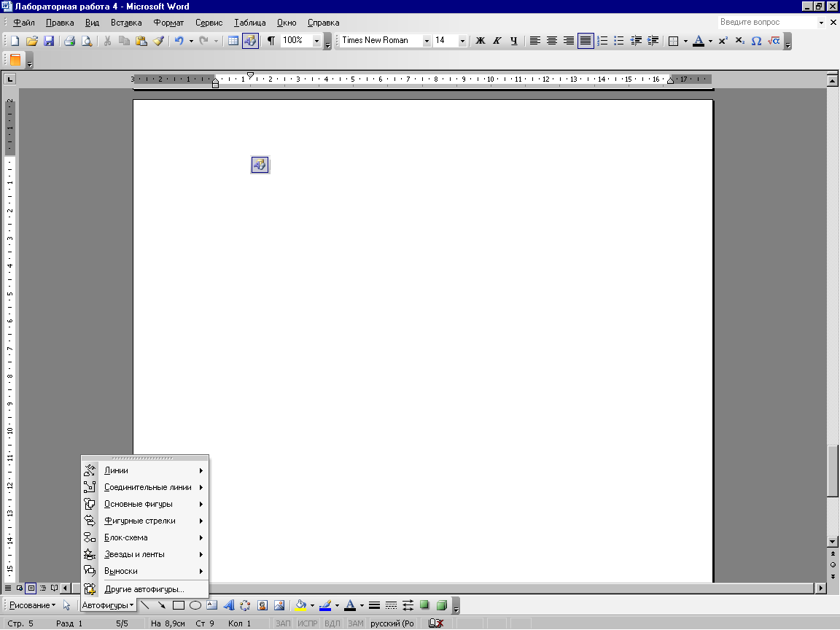
Task: Select the Rectangle drawing tool
Action: [x=179, y=605]
